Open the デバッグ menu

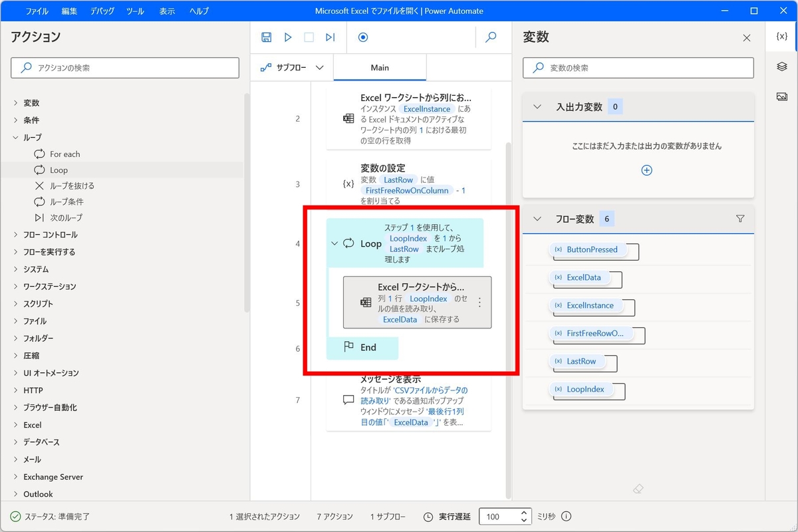(102, 11)
